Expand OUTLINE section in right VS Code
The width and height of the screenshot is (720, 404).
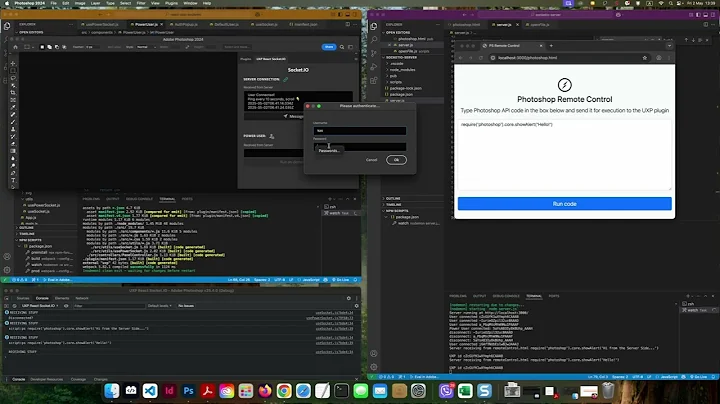click(x=393, y=198)
